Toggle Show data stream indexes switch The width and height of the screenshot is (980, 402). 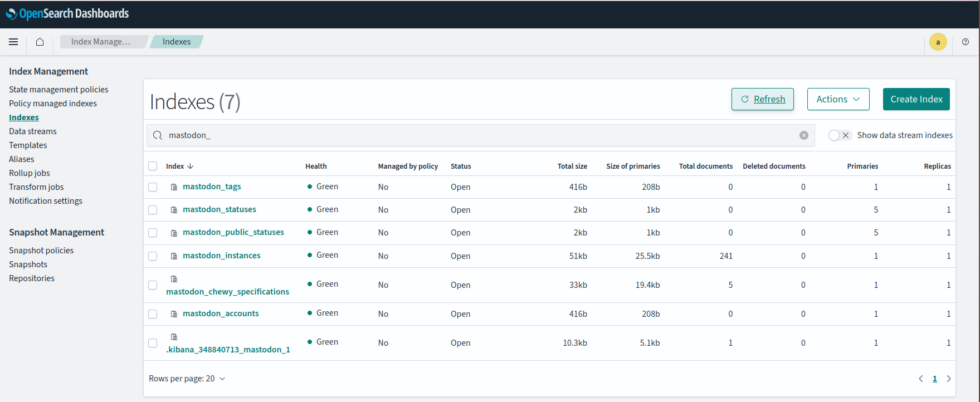(840, 135)
